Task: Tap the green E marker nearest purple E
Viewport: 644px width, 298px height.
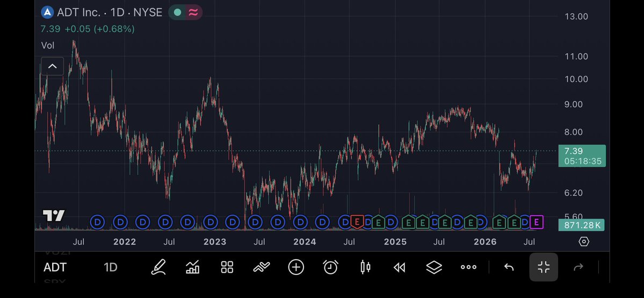Action: coord(514,223)
